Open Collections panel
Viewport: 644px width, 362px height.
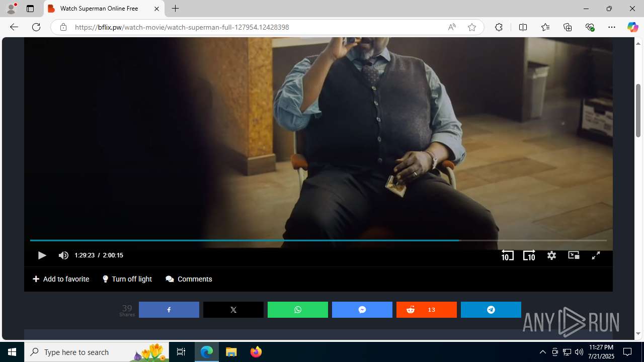coord(568,27)
